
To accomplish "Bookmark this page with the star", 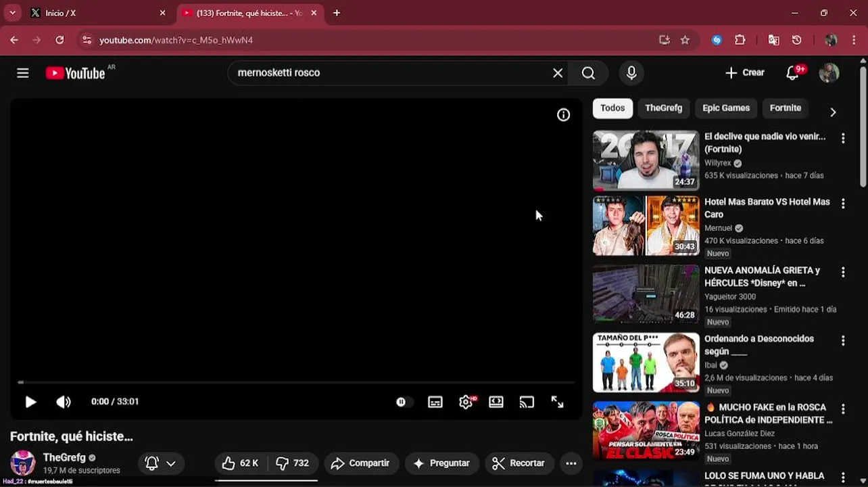I will coord(685,40).
